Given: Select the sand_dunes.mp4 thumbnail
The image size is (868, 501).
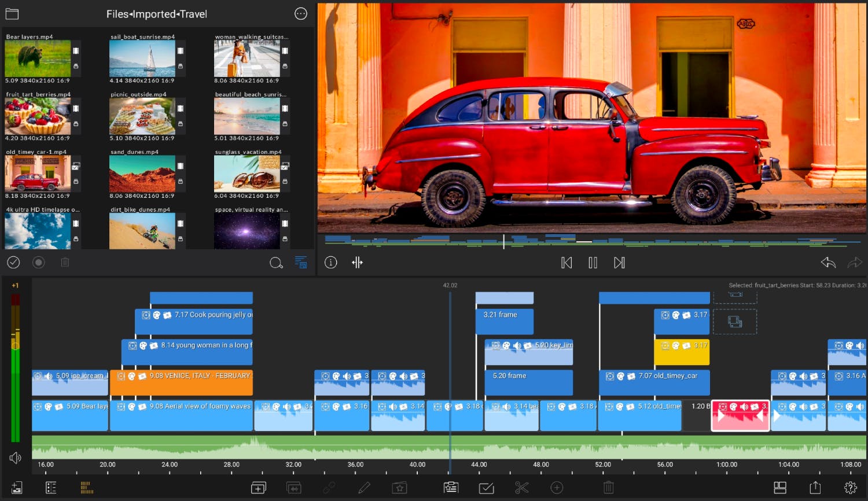Looking at the screenshot, I should pyautogui.click(x=142, y=174).
